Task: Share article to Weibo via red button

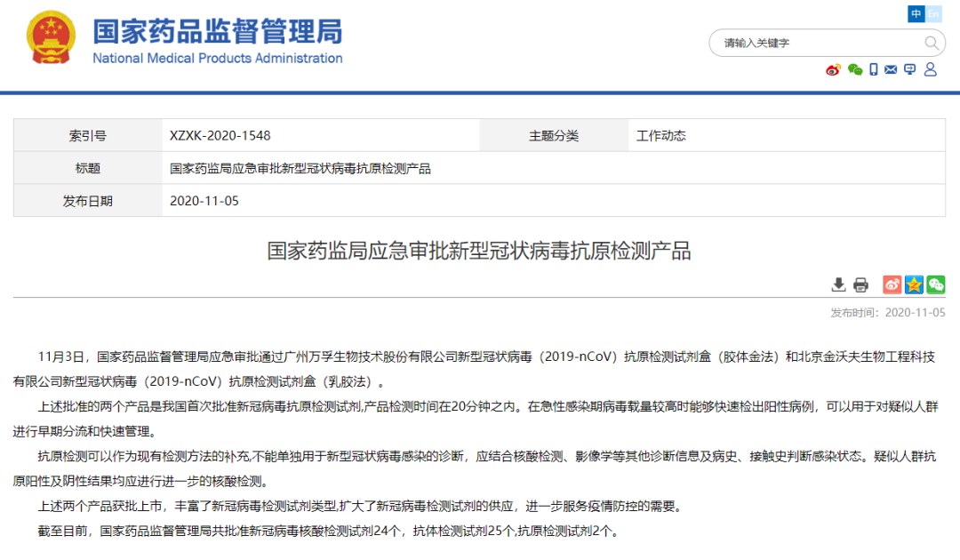Action: (892, 284)
